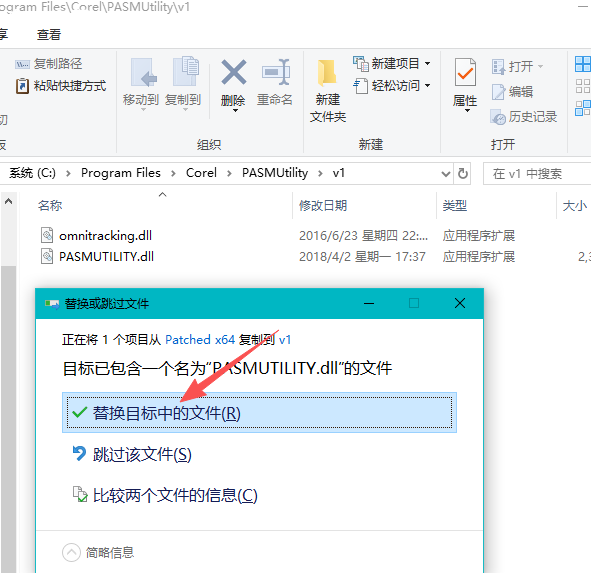Go to Corel in breadcrumb
Image resolution: width=591 pixels, height=573 pixels.
tap(201, 173)
